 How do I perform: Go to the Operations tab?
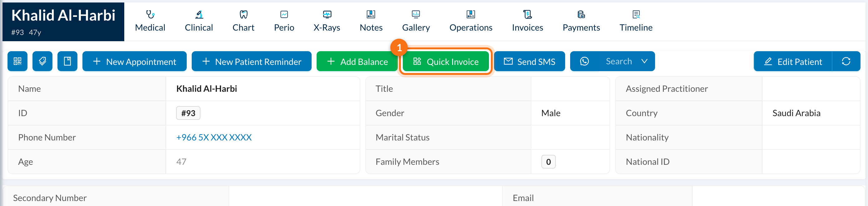(x=471, y=22)
